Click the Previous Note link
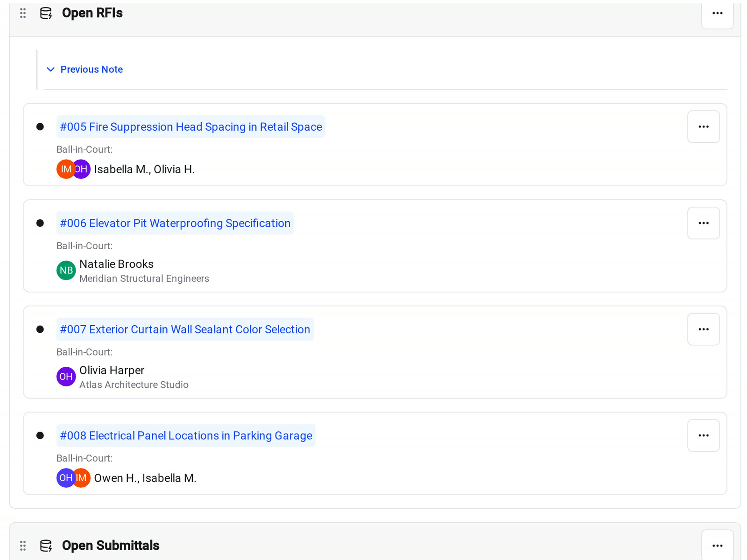This screenshot has width=747, height=560. (92, 70)
